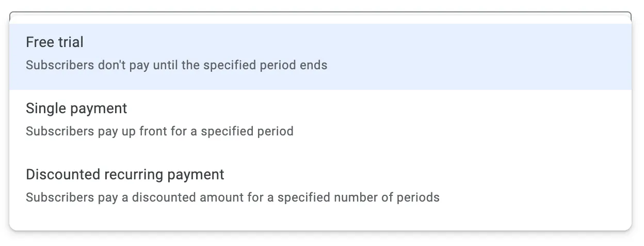
Task: Pick the Discounted recurring payment option
Action: coord(320,186)
